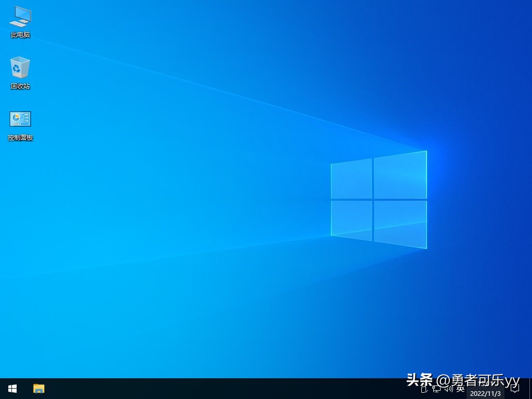Open the Action Center notification icon
The width and height of the screenshot is (532, 399).
(516, 389)
